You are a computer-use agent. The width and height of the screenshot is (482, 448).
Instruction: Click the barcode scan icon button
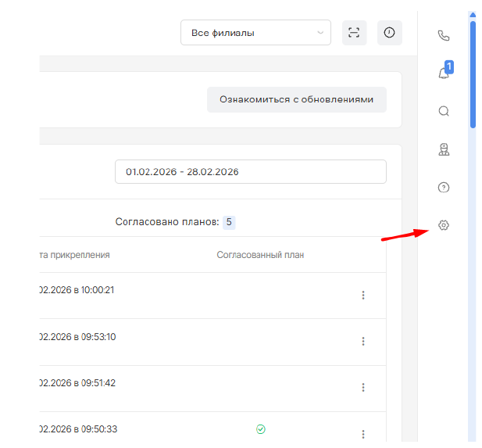click(354, 33)
